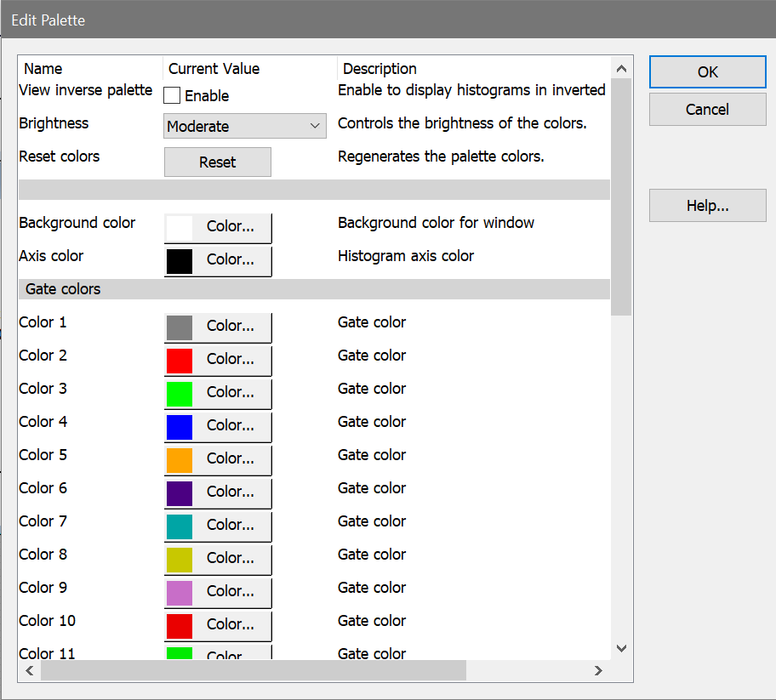Click OK to confirm palette
776x700 pixels.
(707, 72)
